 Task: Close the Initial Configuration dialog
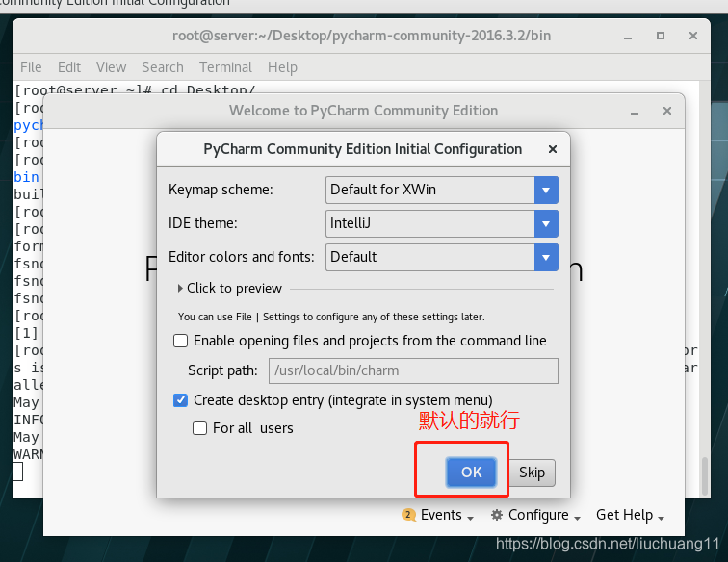tap(553, 149)
